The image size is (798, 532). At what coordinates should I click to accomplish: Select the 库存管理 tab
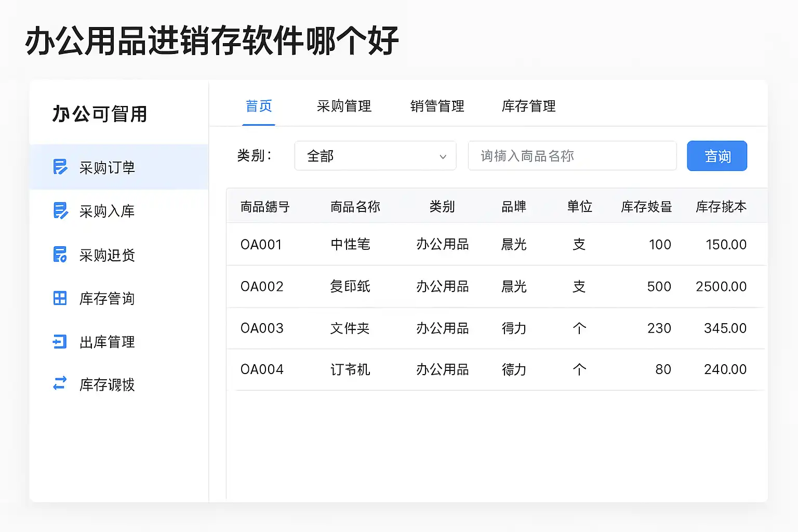[x=528, y=107]
